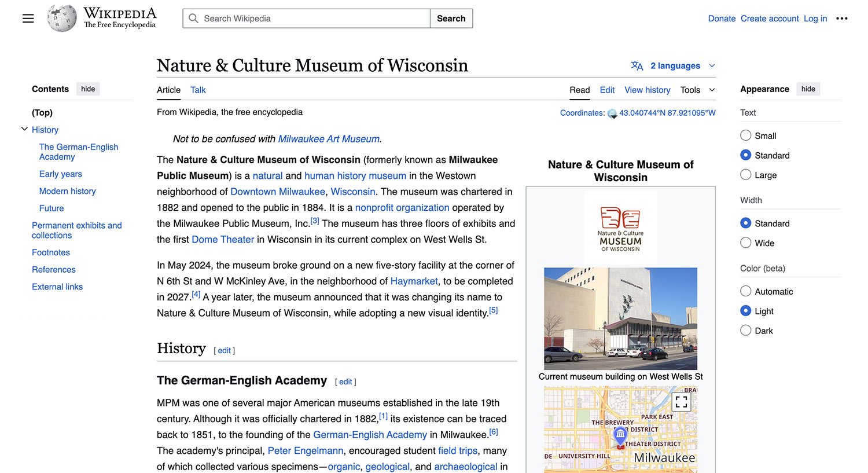Click the Wikipedia globe logo

62,18
